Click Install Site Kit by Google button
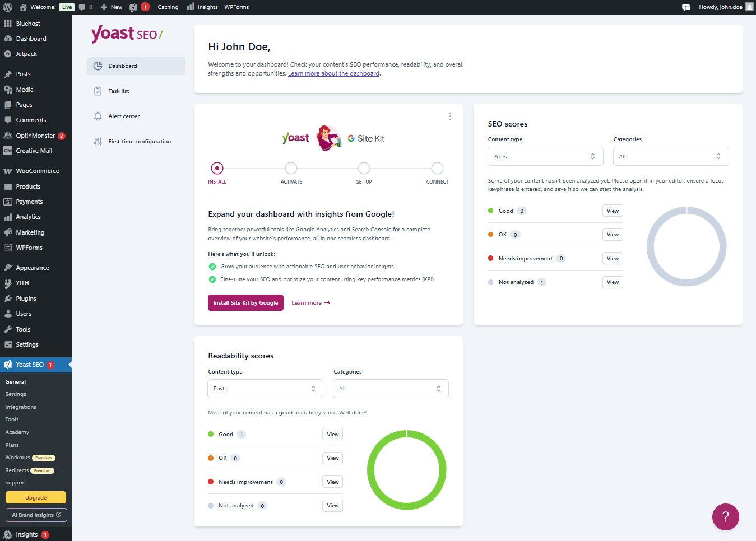The width and height of the screenshot is (756, 541). point(245,302)
